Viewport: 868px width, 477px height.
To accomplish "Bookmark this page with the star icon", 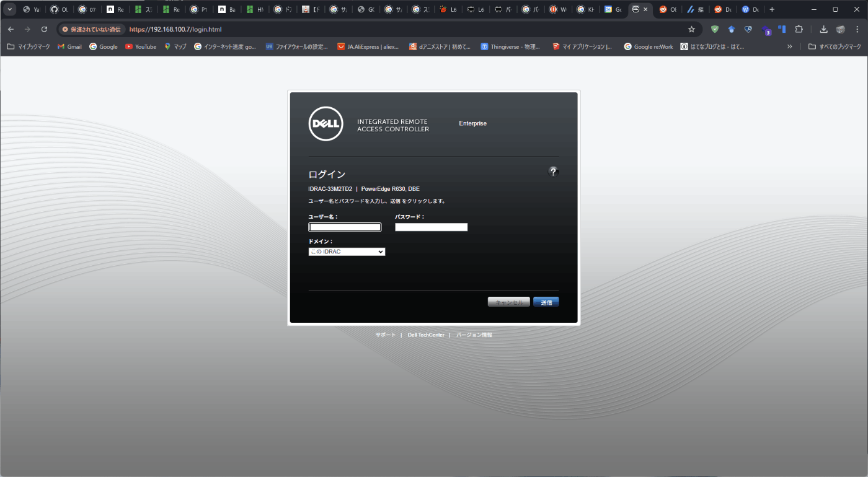I will pos(691,29).
